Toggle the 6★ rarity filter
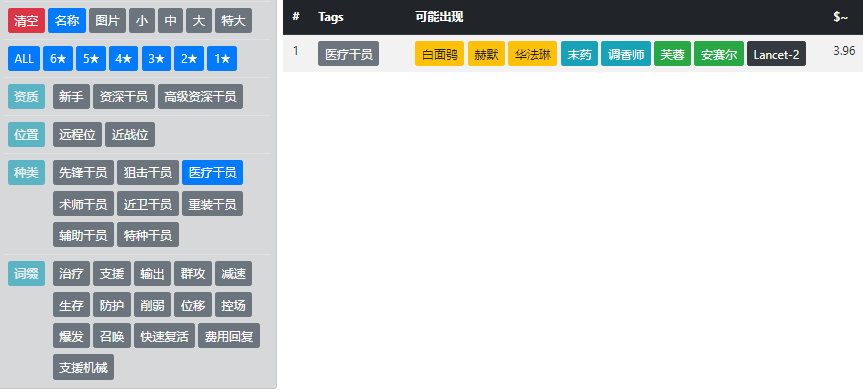The width and height of the screenshot is (863, 390). point(58,59)
